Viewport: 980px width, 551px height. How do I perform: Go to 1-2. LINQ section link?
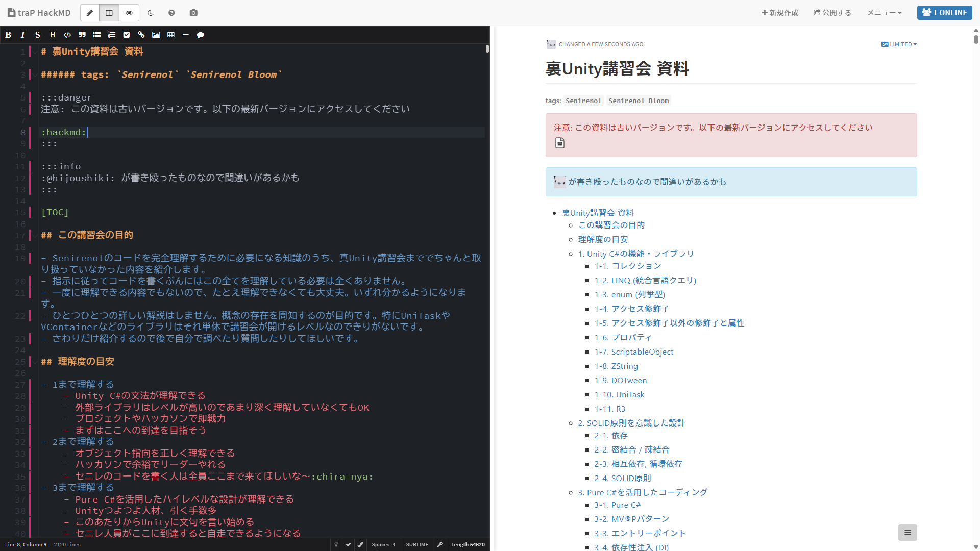645,280
